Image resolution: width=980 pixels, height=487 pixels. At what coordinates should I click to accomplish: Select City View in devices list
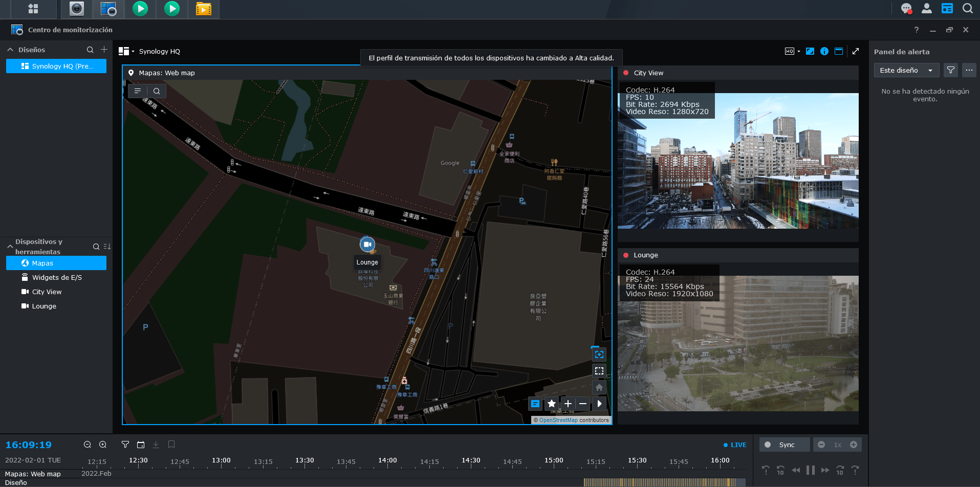click(x=56, y=292)
